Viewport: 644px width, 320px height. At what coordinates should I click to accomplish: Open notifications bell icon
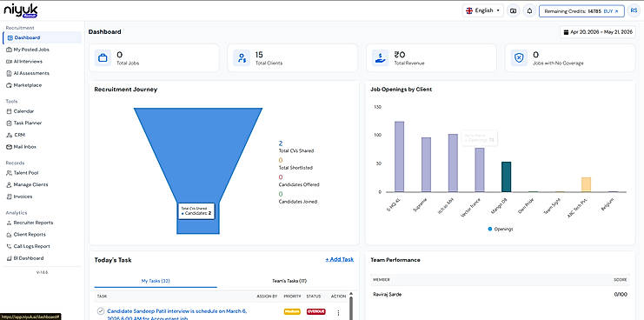(530, 11)
